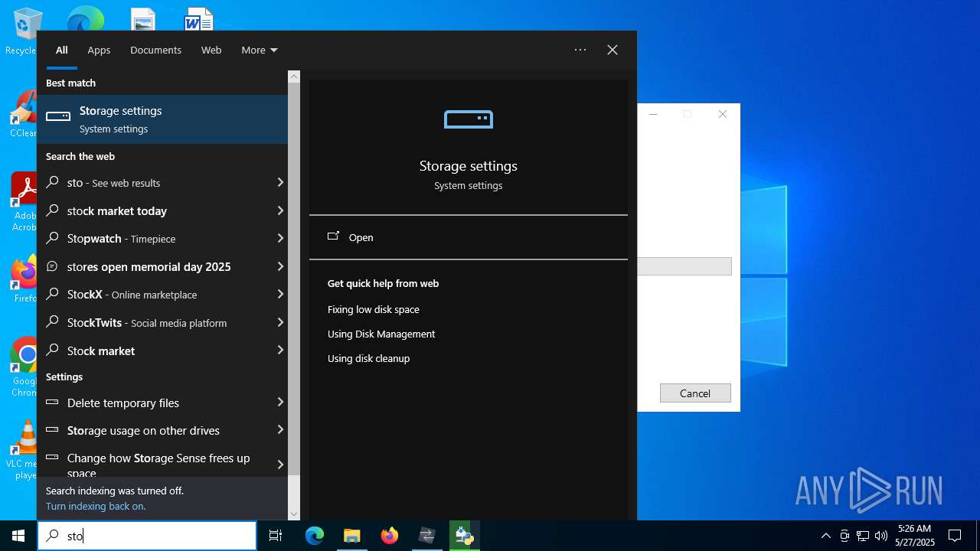Open the Storage settings best match result
The height and width of the screenshot is (551, 980).
[162, 119]
